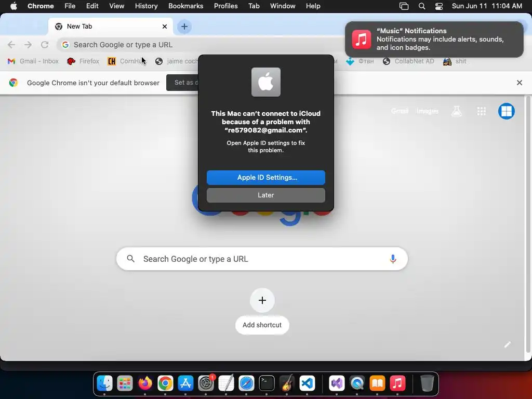
Task: Focus the Google search box on the page
Action: 262,259
